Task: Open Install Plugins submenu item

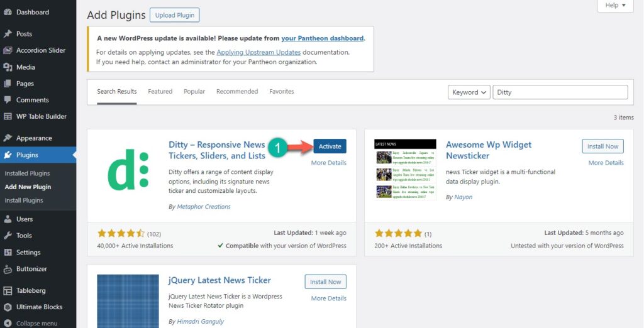Action: pos(24,200)
